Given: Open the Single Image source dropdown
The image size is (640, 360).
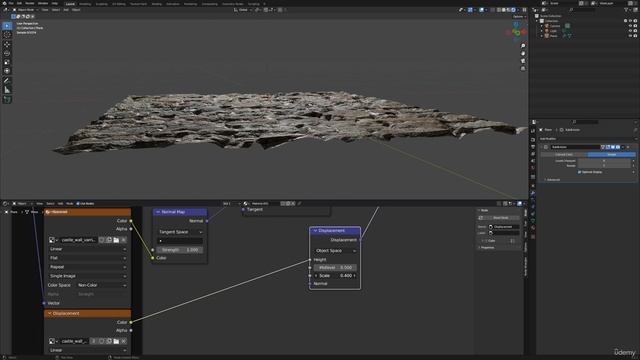Looking at the screenshot, I should point(88,276).
